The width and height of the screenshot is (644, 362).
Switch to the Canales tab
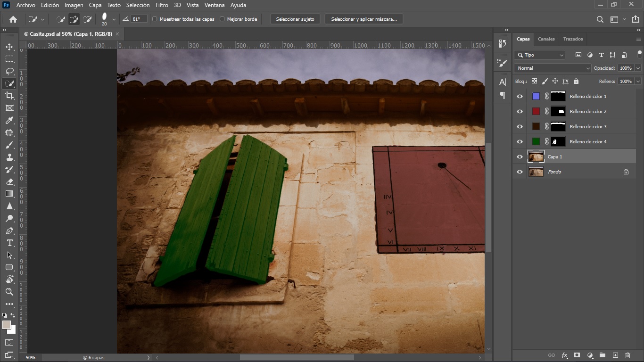point(546,39)
